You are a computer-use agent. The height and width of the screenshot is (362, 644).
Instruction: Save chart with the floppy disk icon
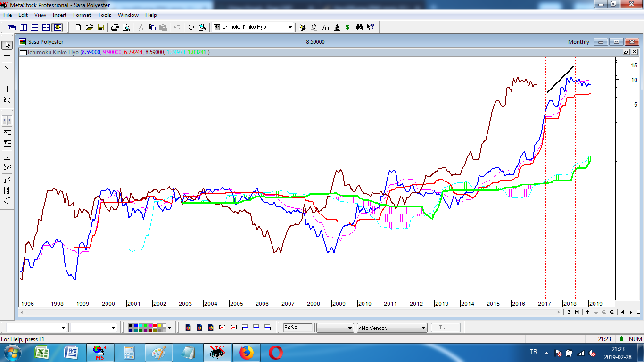point(100,27)
